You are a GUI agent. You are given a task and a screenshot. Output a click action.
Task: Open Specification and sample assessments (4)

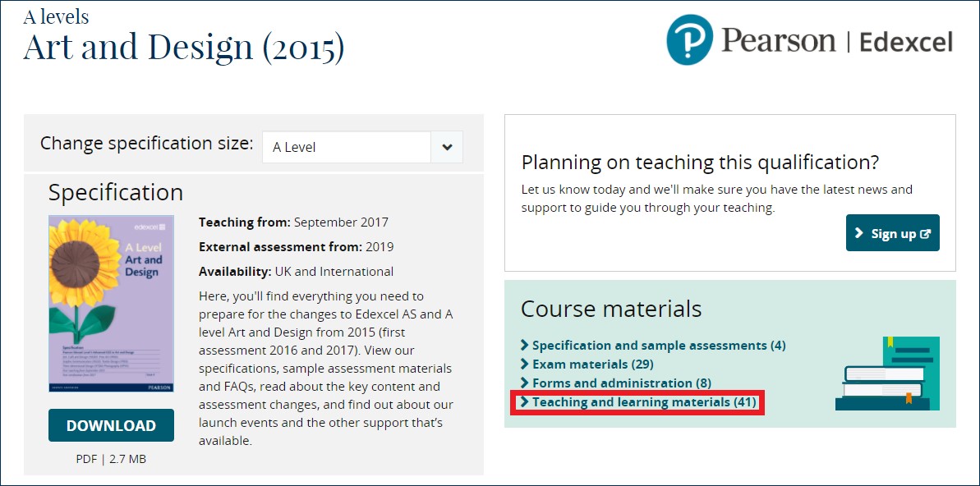coord(659,346)
